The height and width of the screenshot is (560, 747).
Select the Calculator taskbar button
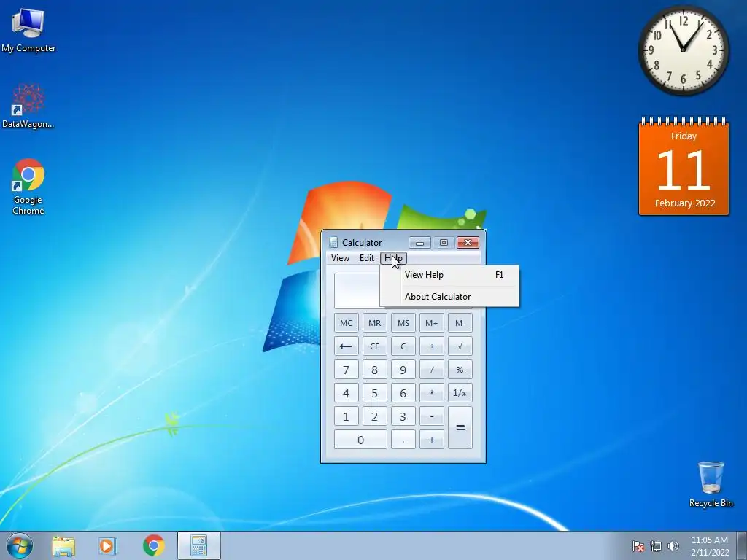point(198,546)
